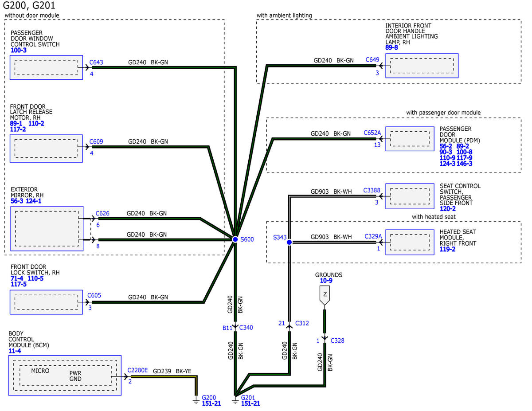Viewport: 532px width, 411px height.
Task: Open the C2280E connector reference
Action: tap(137, 370)
